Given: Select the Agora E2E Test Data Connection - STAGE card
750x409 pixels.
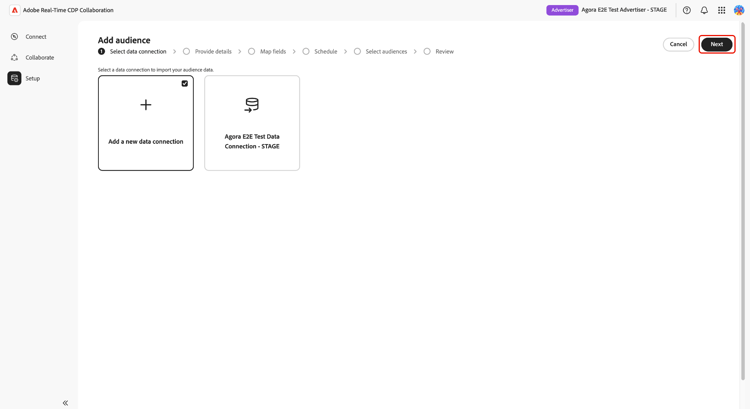Looking at the screenshot, I should pos(252,123).
